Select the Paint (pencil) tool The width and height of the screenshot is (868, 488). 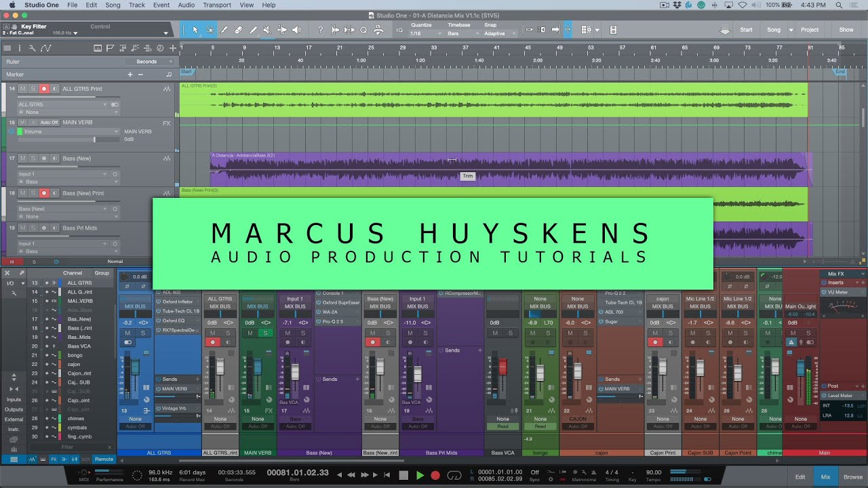253,30
